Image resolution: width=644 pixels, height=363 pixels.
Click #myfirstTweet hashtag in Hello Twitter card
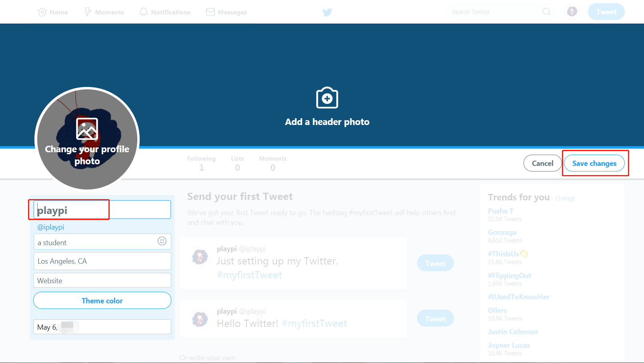pyautogui.click(x=314, y=323)
